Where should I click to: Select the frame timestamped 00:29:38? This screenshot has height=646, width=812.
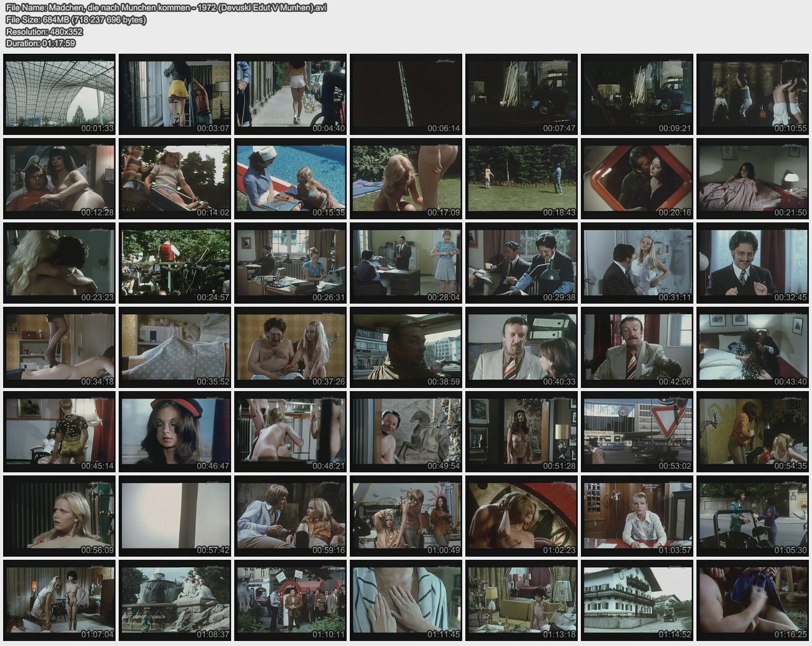522,263
